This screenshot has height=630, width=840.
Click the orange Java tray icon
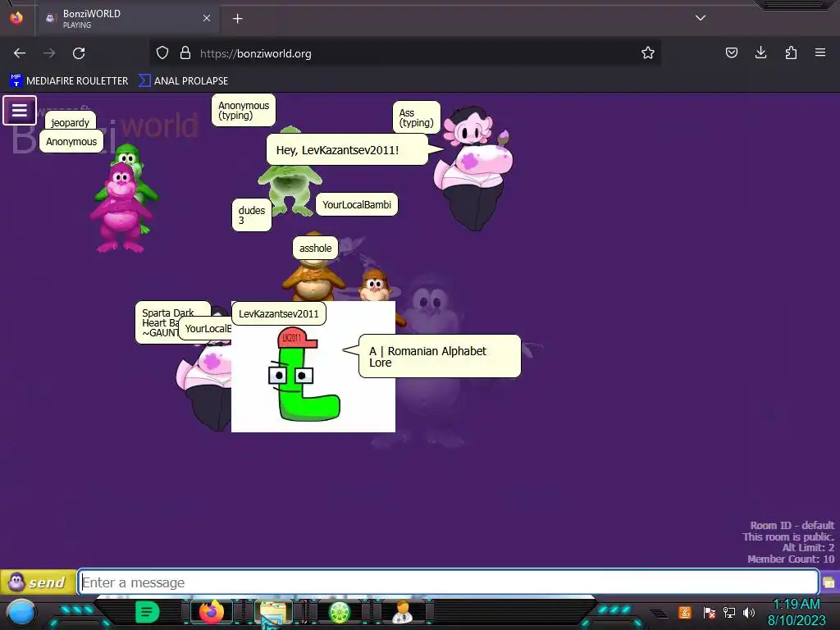685,612
